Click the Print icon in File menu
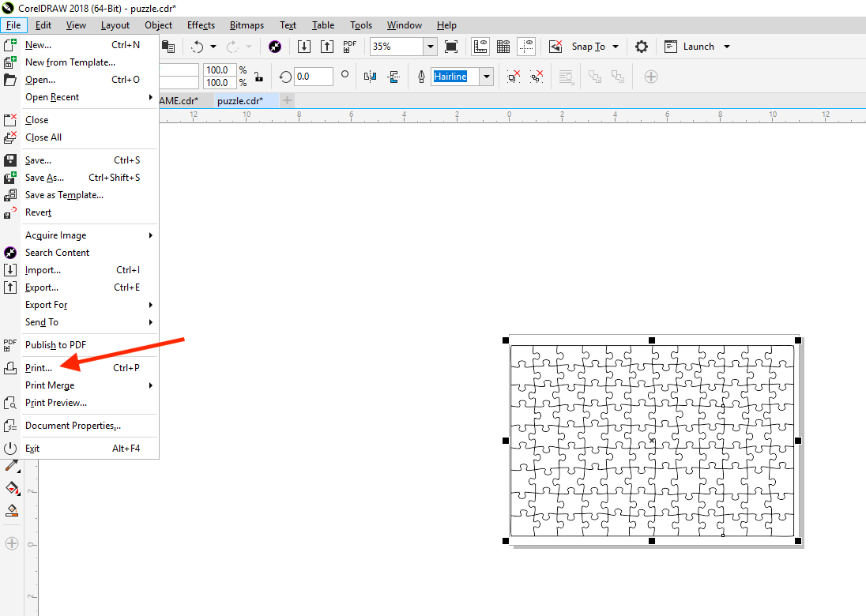866x616 pixels. click(x=10, y=368)
